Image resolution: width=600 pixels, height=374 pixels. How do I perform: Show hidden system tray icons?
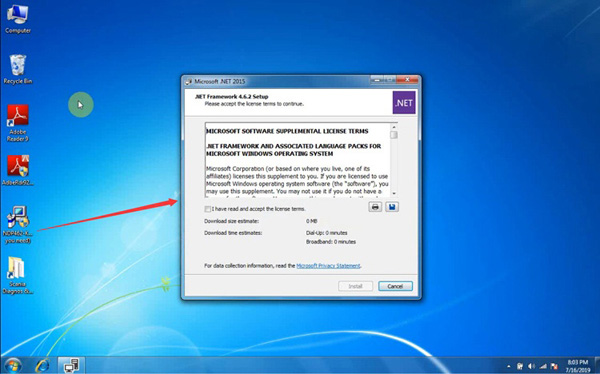[509, 366]
